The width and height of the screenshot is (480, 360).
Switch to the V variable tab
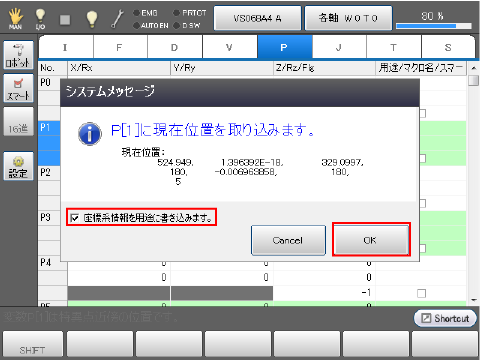point(229,47)
